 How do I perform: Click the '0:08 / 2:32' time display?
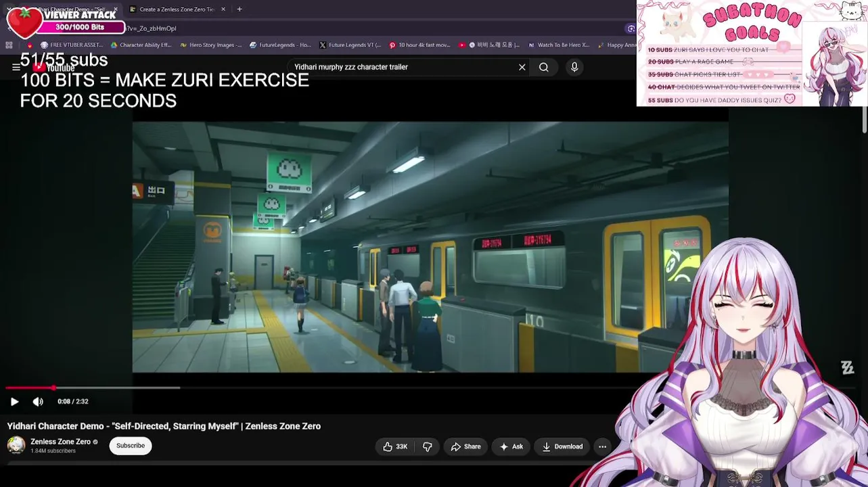tap(73, 402)
